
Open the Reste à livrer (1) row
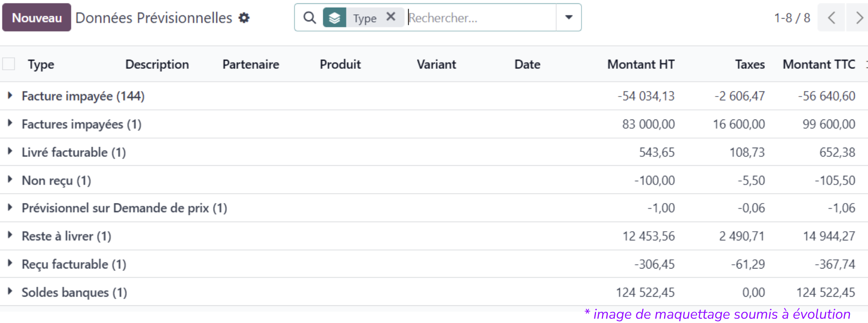point(66,236)
